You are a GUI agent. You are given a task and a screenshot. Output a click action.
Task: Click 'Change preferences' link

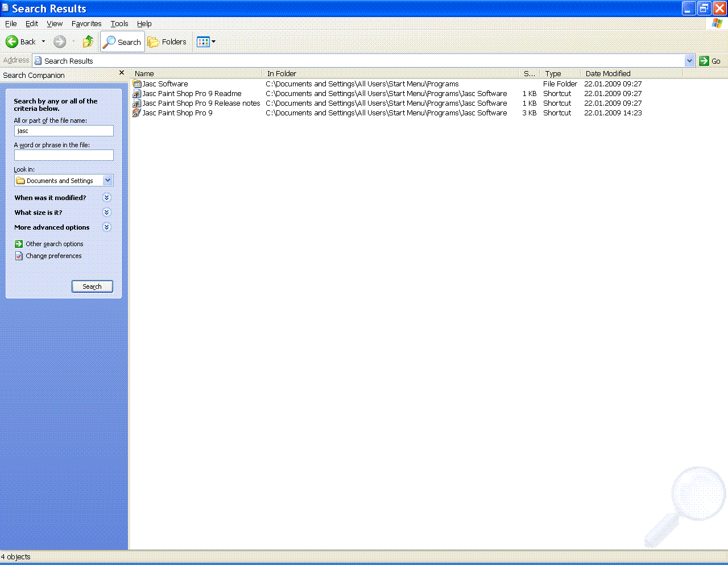pos(53,256)
